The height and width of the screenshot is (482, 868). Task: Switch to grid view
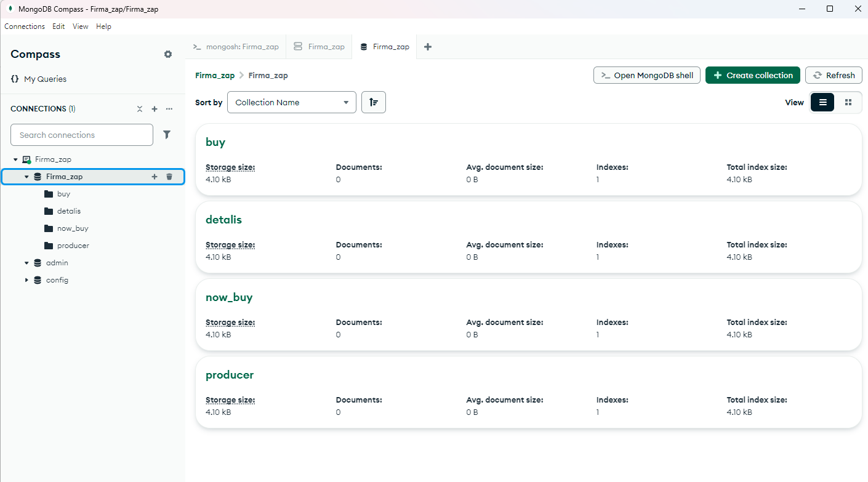point(848,102)
